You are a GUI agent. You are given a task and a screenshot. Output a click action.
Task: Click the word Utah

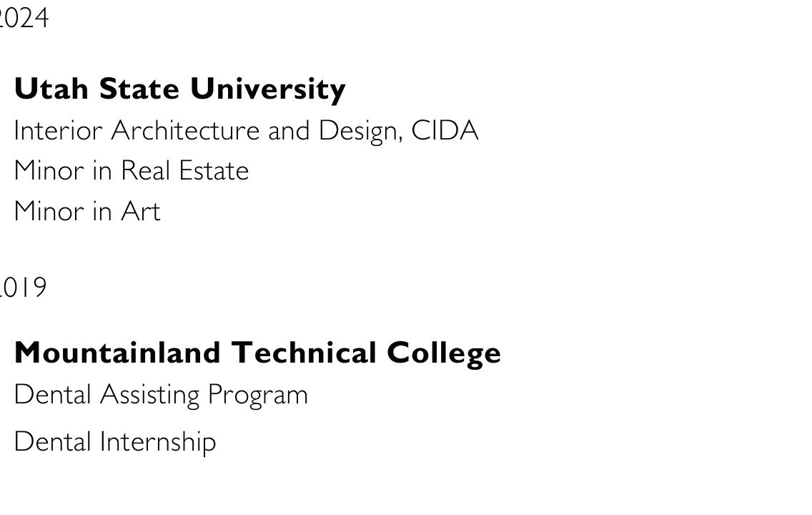pos(51,89)
